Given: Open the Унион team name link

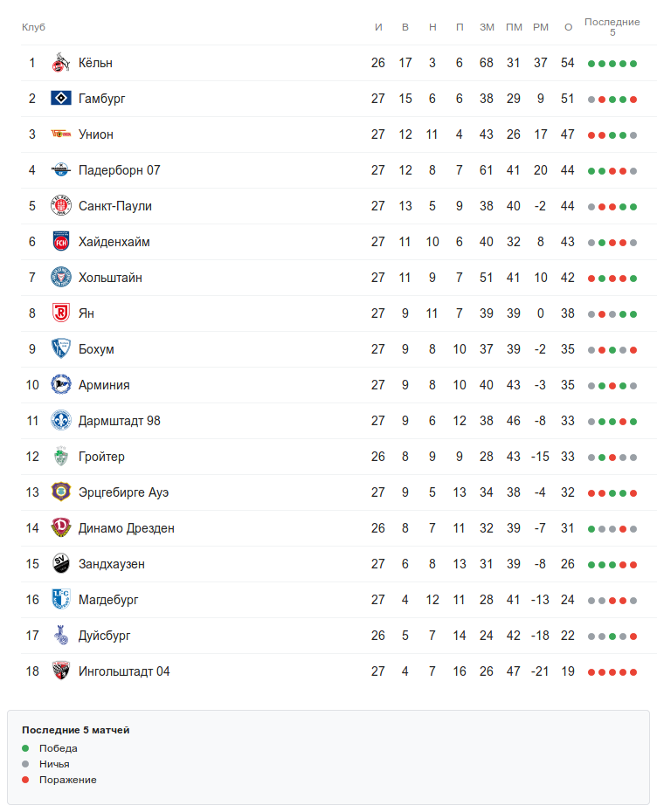Looking at the screenshot, I should point(96,134).
